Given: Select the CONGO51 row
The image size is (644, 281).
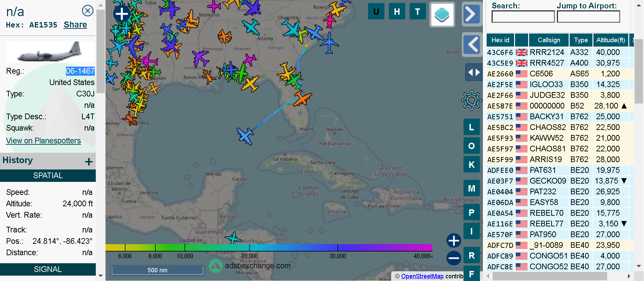Looking at the screenshot, I should tap(560, 256).
